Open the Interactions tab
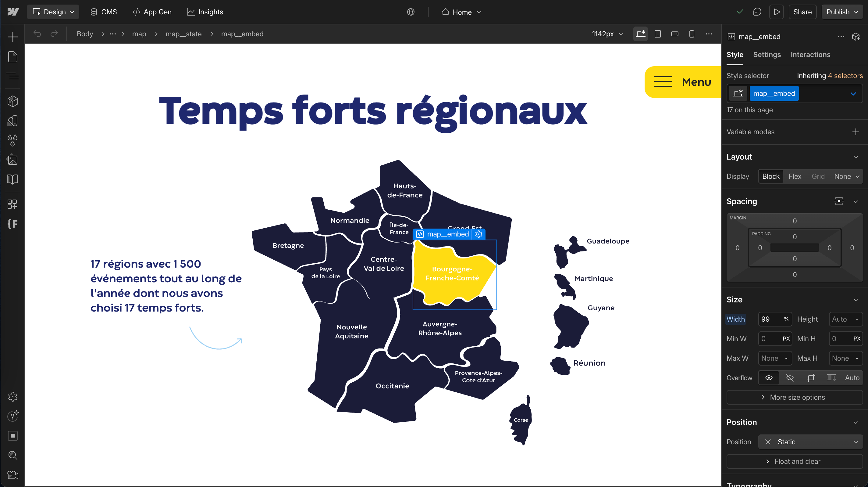 (x=810, y=55)
